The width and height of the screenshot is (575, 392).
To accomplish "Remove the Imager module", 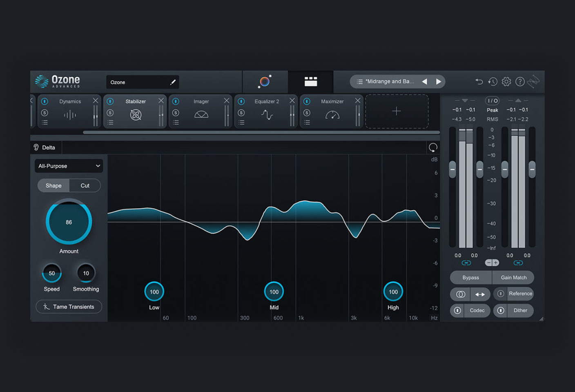I will 227,100.
